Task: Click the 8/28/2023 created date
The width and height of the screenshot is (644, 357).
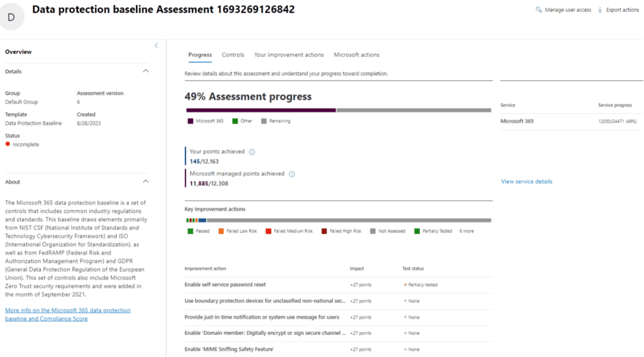Action: pyautogui.click(x=89, y=123)
